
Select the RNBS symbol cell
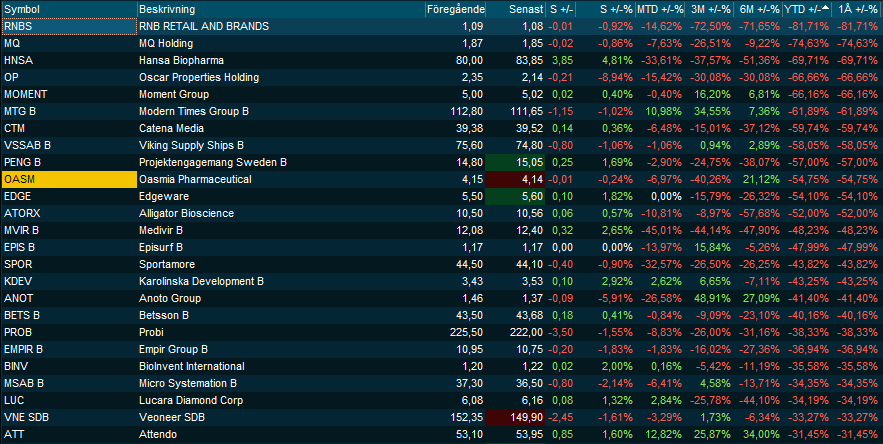tap(69, 26)
